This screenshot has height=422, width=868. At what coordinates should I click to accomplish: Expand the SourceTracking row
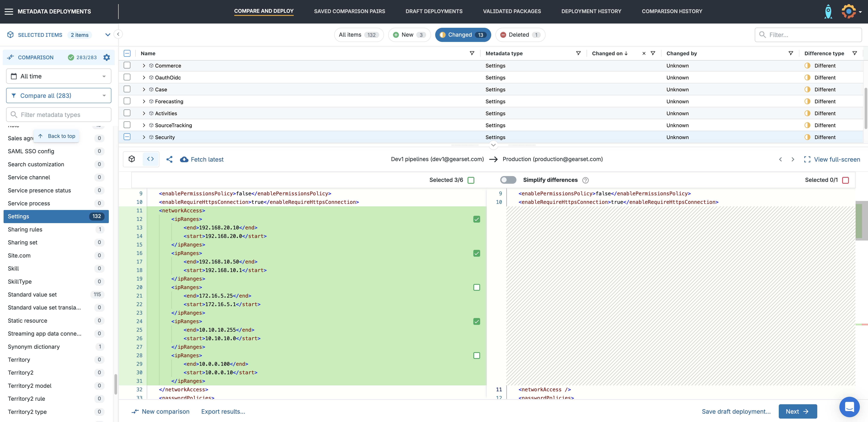tap(144, 125)
